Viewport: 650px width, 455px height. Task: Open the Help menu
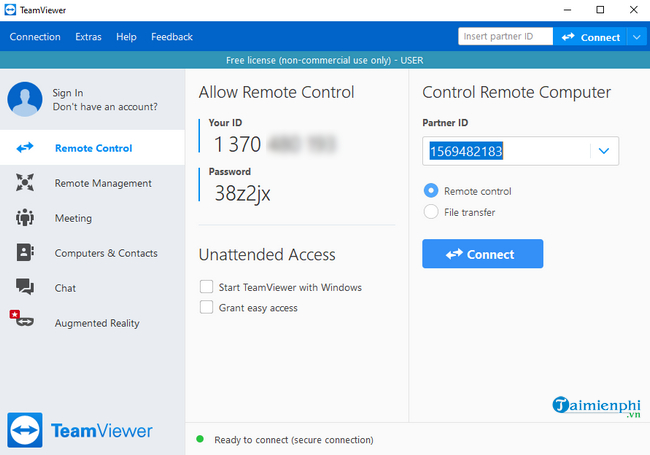(126, 37)
